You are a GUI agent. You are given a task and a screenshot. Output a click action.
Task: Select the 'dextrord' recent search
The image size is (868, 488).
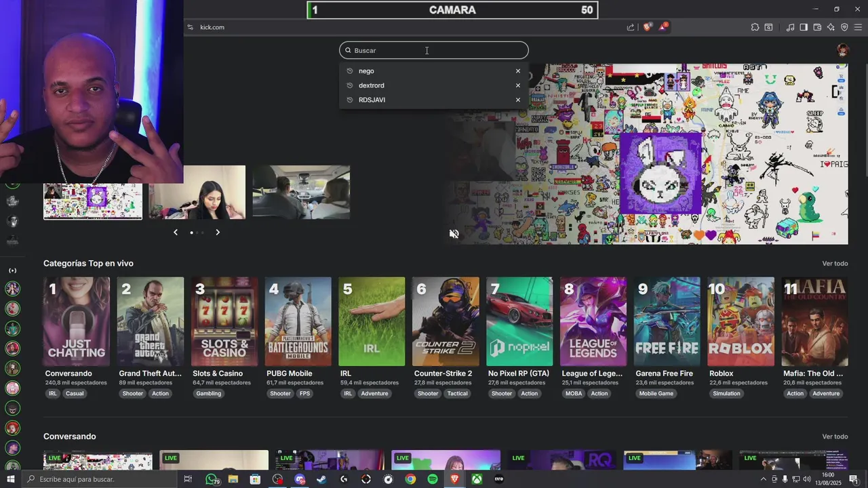pos(371,85)
